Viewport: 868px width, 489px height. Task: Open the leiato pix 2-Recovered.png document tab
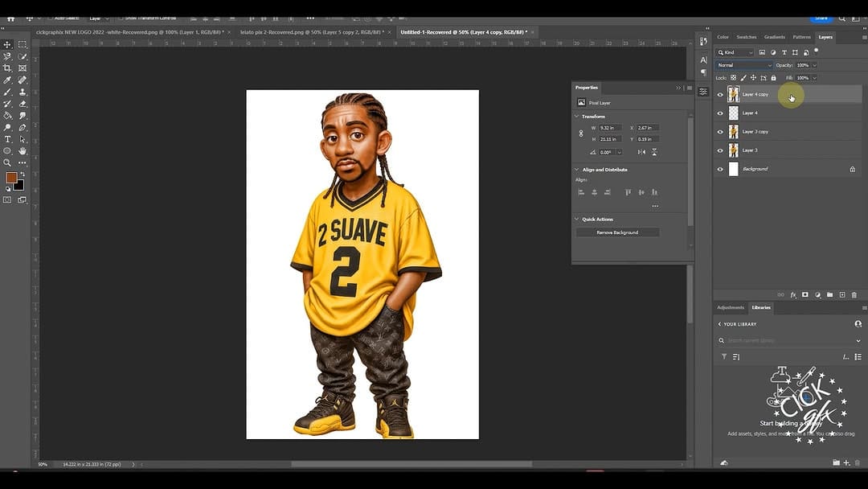click(312, 32)
